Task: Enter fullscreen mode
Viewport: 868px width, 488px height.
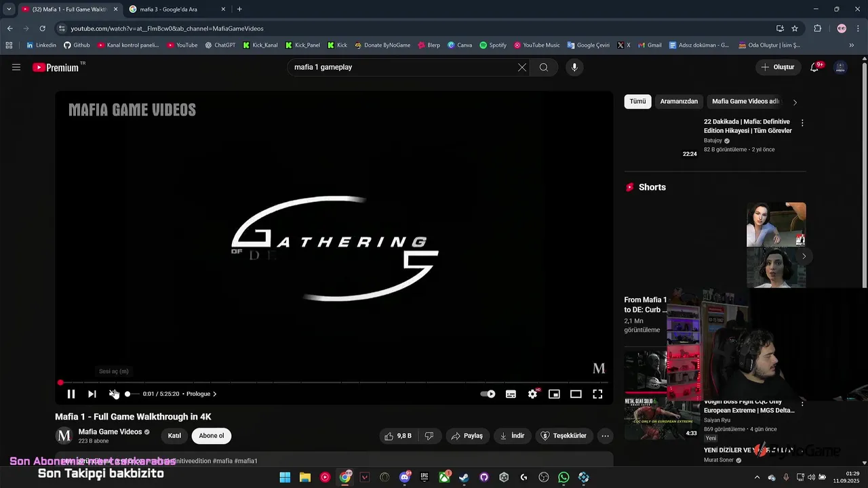Action: pos(597,394)
